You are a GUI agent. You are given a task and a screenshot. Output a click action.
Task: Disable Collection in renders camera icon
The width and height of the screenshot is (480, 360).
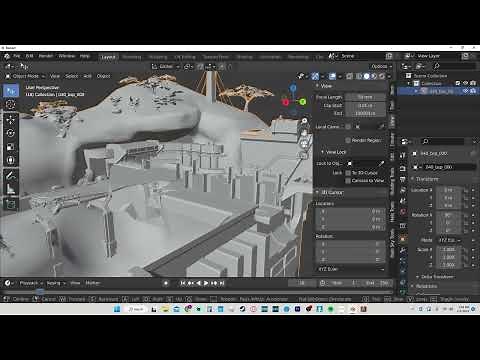(473, 83)
